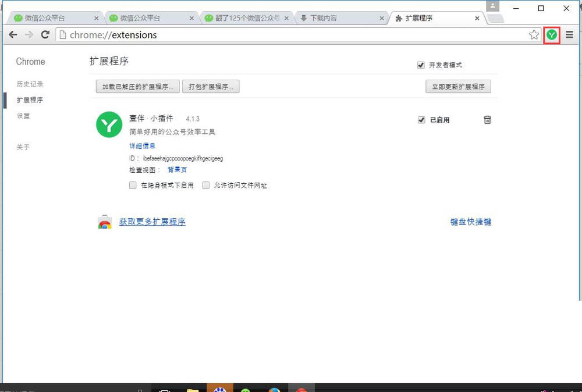This screenshot has width=582, height=392.
Task: Close the 扩展程序 tab
Action: [477, 18]
